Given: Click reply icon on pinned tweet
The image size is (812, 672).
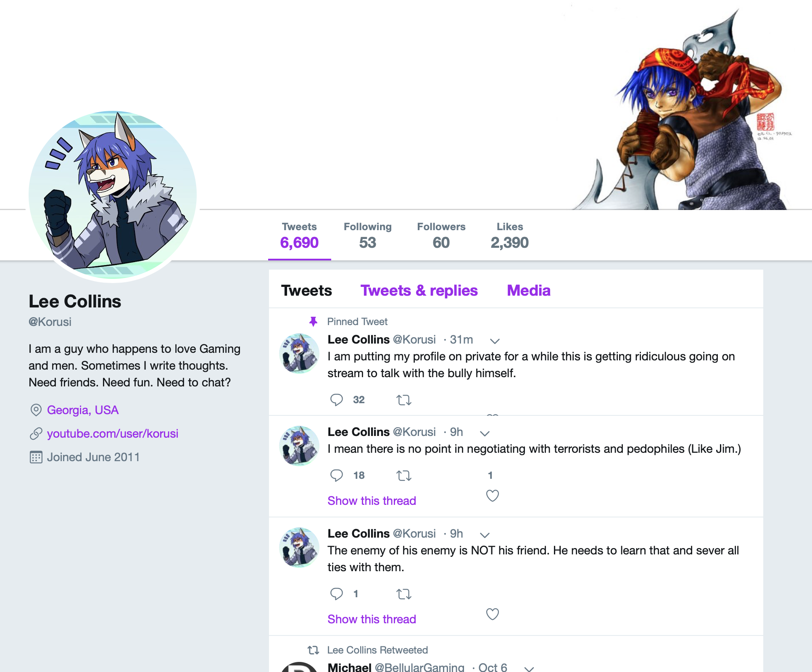Looking at the screenshot, I should (x=336, y=400).
